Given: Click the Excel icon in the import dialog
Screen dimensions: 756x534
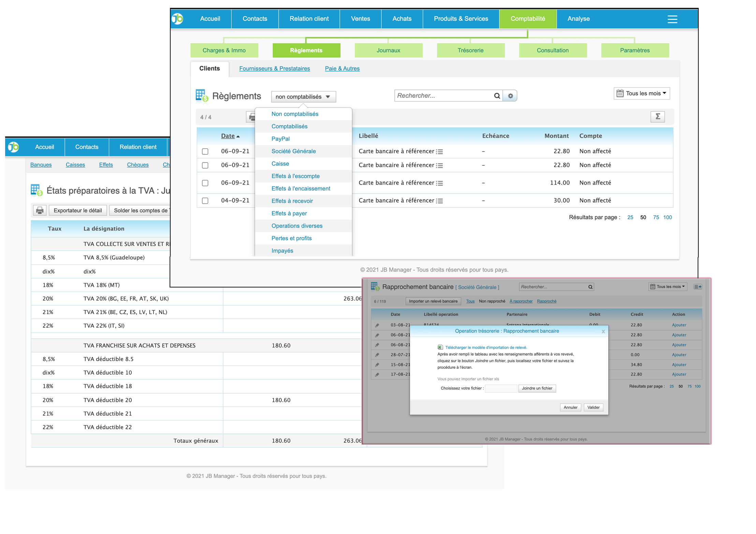Looking at the screenshot, I should [440, 347].
